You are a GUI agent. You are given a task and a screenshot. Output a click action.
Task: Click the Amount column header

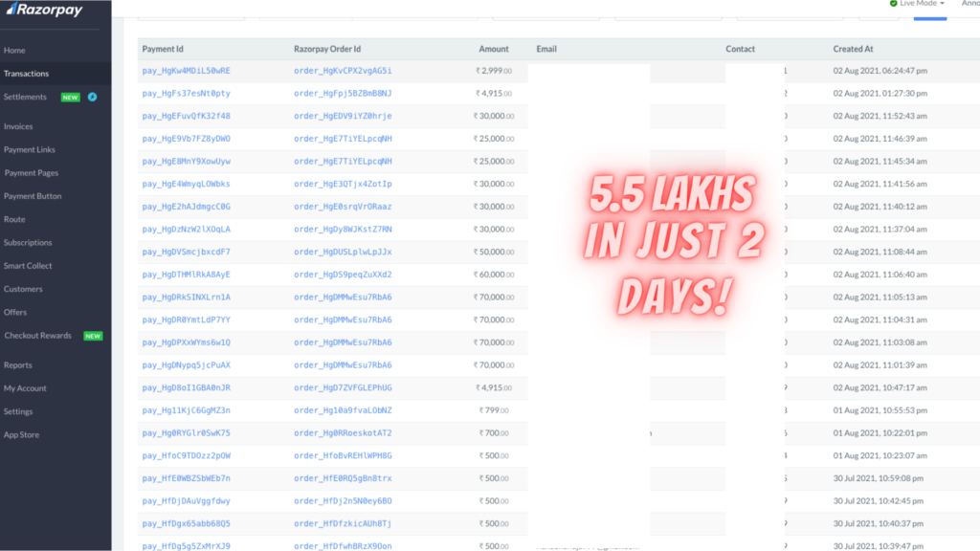pos(494,49)
